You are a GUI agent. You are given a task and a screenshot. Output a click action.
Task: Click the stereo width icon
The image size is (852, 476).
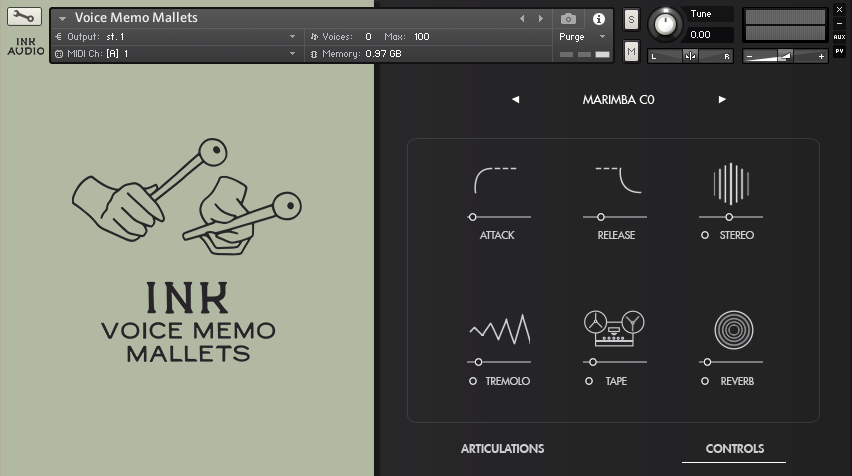coord(731,183)
